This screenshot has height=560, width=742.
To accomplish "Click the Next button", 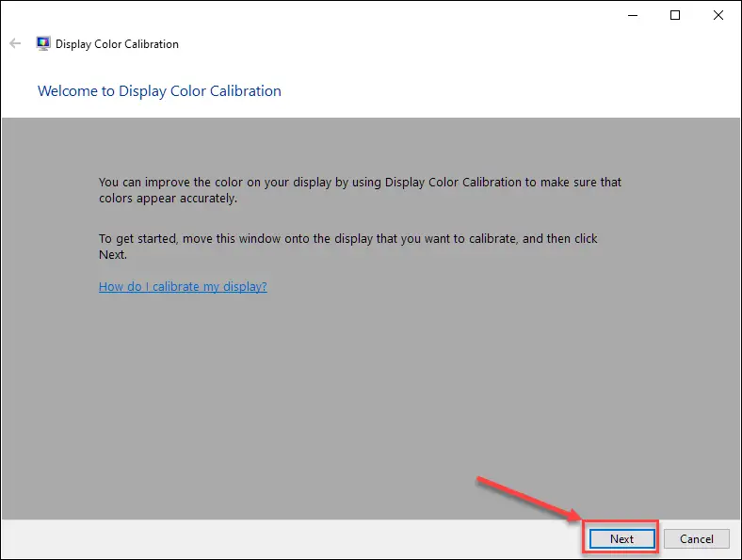I will (621, 538).
